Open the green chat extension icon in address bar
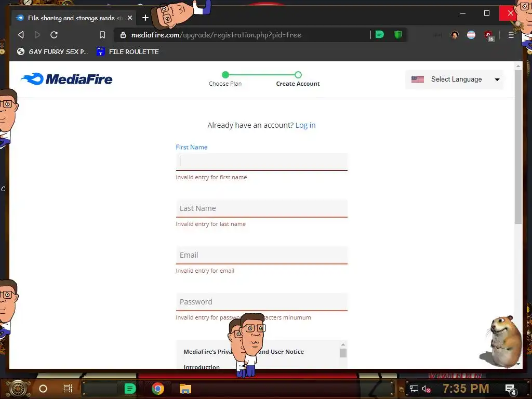This screenshot has width=532, height=399. pos(380,34)
